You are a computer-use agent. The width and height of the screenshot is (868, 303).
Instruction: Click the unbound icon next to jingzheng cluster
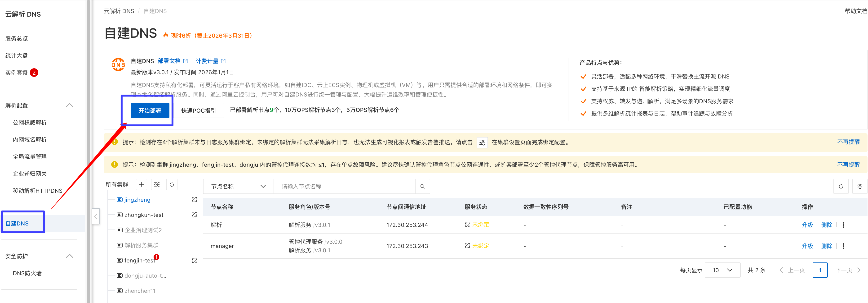click(x=195, y=200)
